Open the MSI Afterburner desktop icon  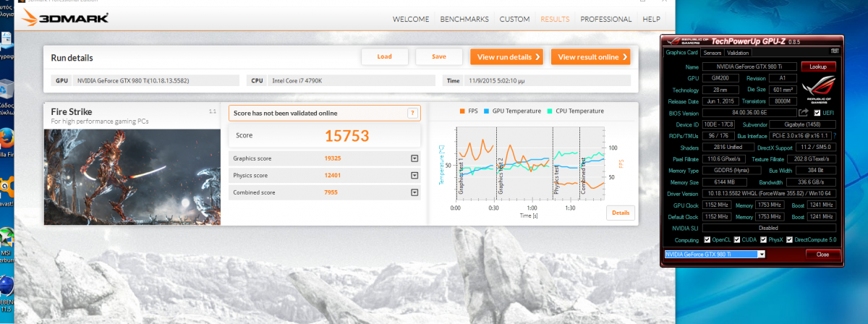pyautogui.click(x=6, y=237)
